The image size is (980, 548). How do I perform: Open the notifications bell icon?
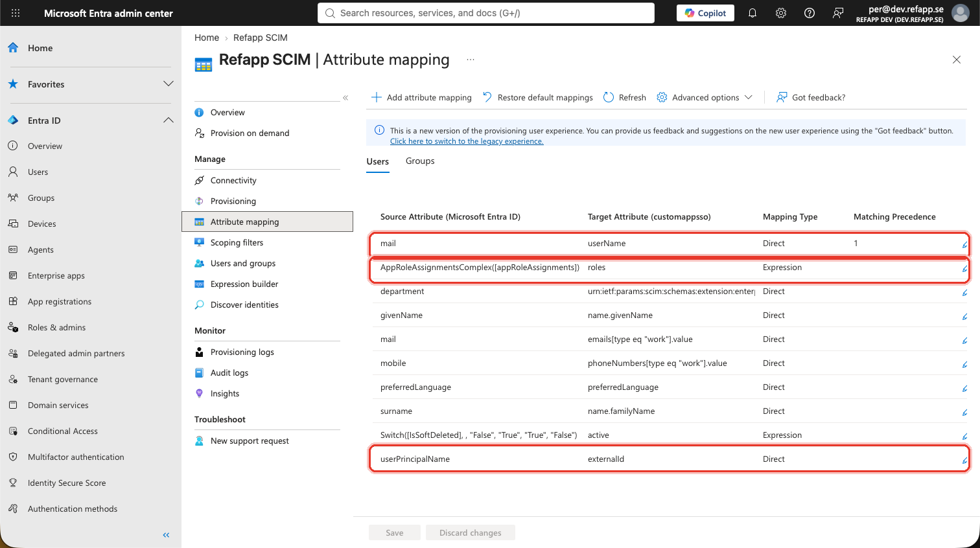tap(752, 13)
